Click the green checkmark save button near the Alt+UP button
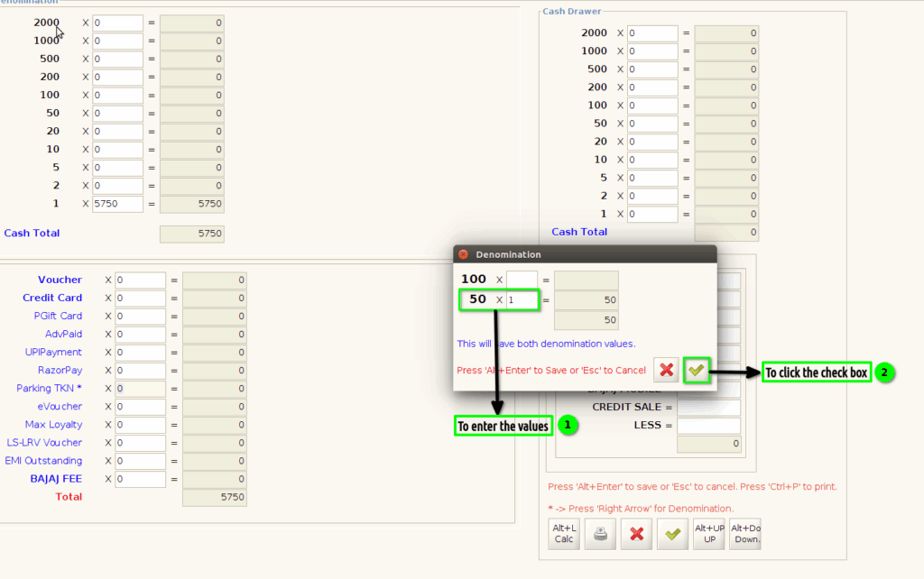The width and height of the screenshot is (924, 579). [x=672, y=534]
